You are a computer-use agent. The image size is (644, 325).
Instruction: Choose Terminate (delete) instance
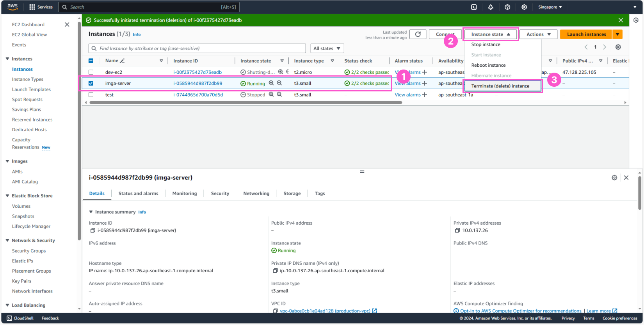[503, 86]
